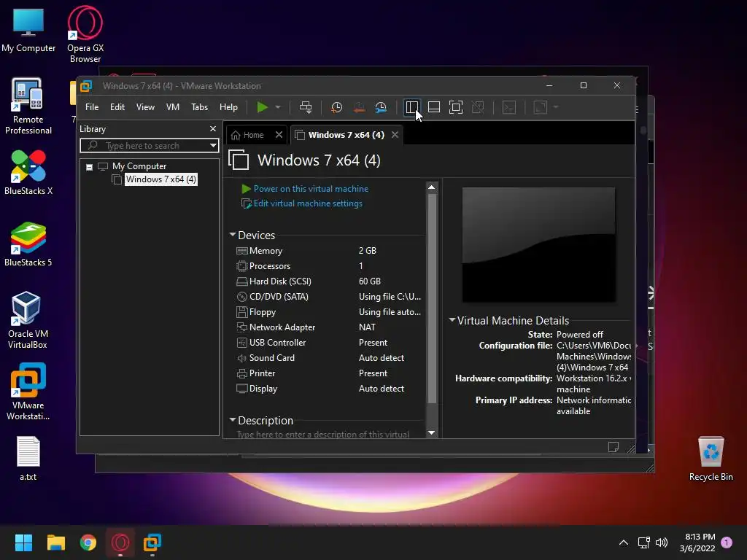Enter full screen mode icon
Viewport: 747px width, 560px height.
pos(455,107)
